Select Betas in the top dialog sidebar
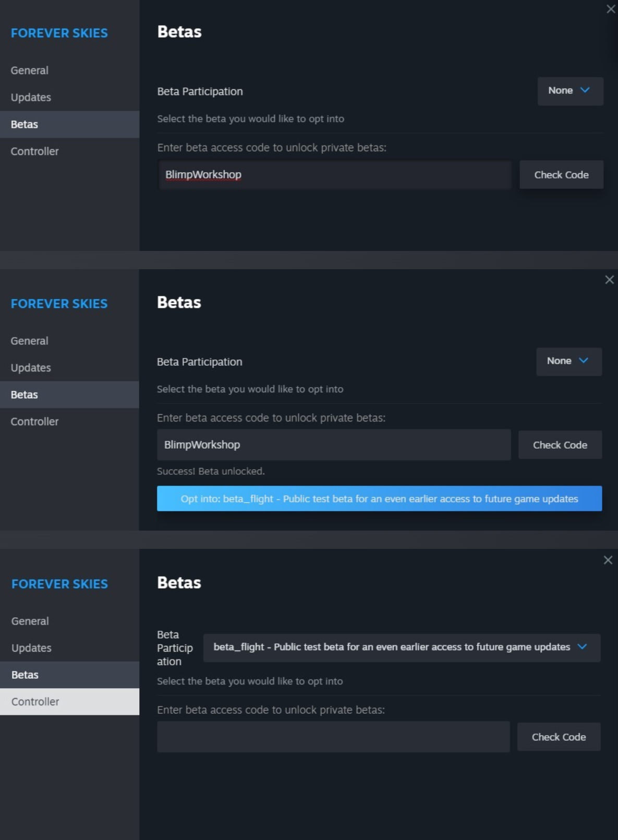This screenshot has height=840, width=618. [69, 124]
